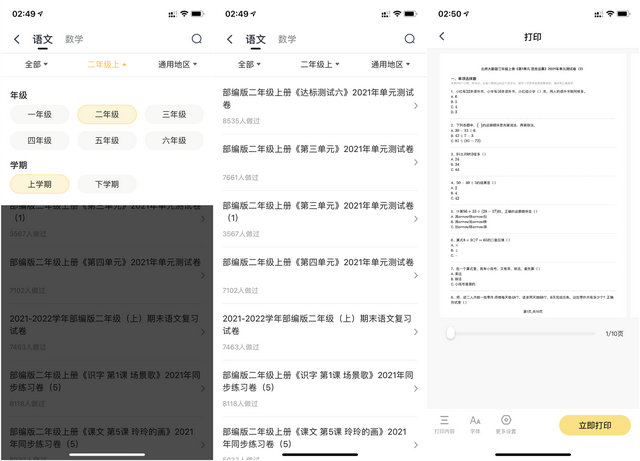Tap the chevron of the 7661人做过 第三单元 row
Image resolution: width=640 pixels, height=461 pixels.
[x=416, y=162]
